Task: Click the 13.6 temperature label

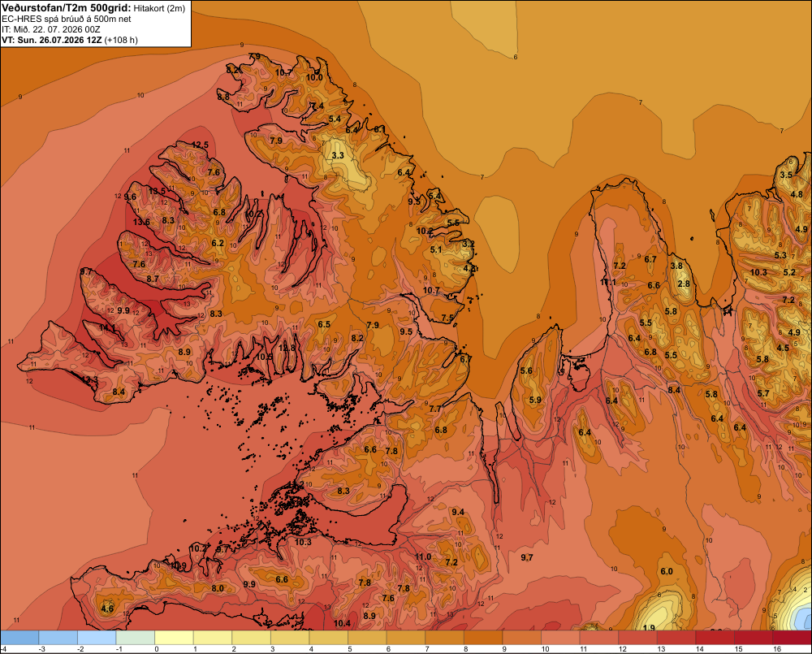Action: (x=141, y=223)
